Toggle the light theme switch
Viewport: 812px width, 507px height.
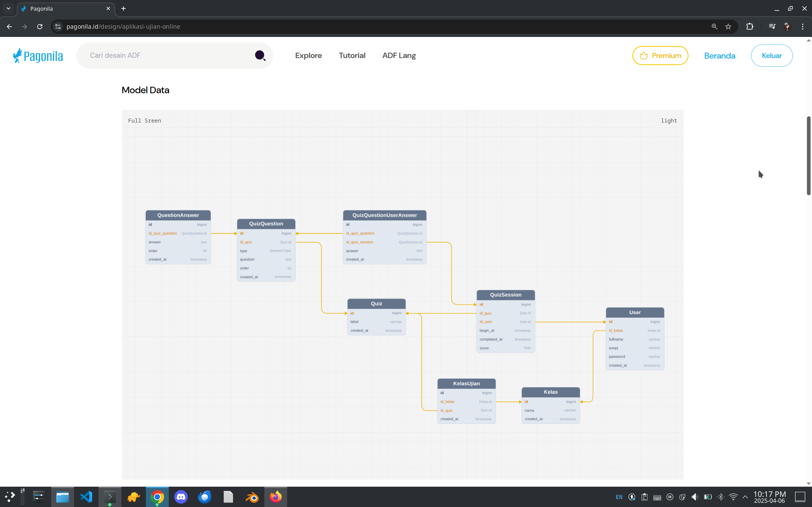tap(668, 121)
